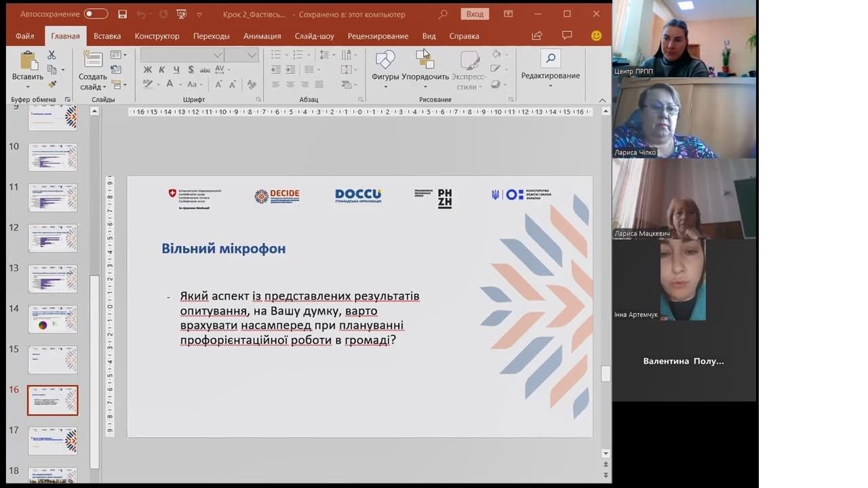Click the Вход sign-in button

tap(475, 14)
